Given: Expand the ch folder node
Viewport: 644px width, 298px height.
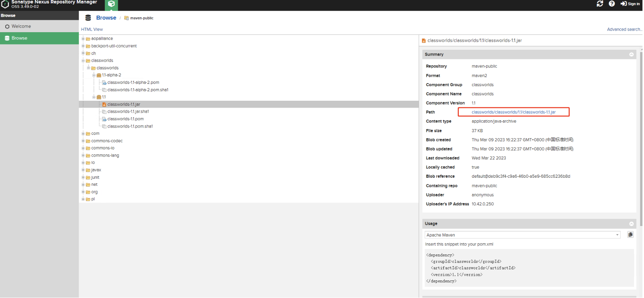Looking at the screenshot, I should pos(83,53).
